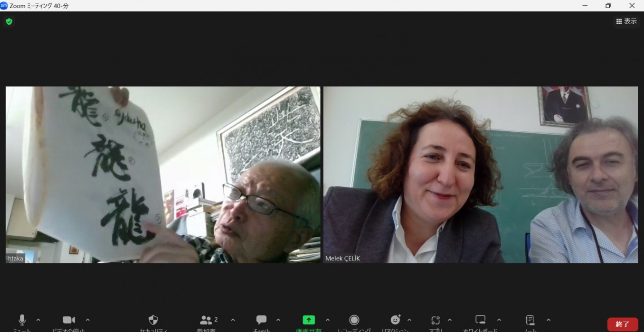This screenshot has width=644, height=332.
Task: Select the Melek ÇELİK video tile
Action: (480, 175)
